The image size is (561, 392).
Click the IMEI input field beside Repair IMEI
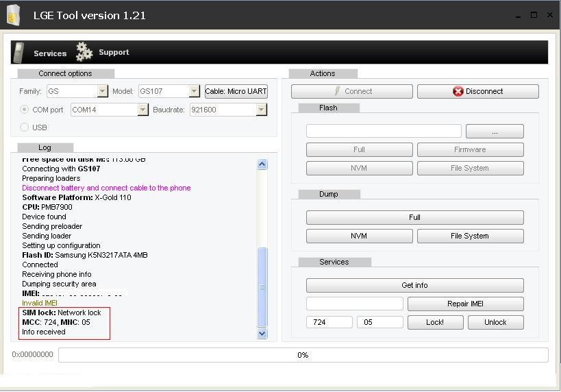pos(355,304)
